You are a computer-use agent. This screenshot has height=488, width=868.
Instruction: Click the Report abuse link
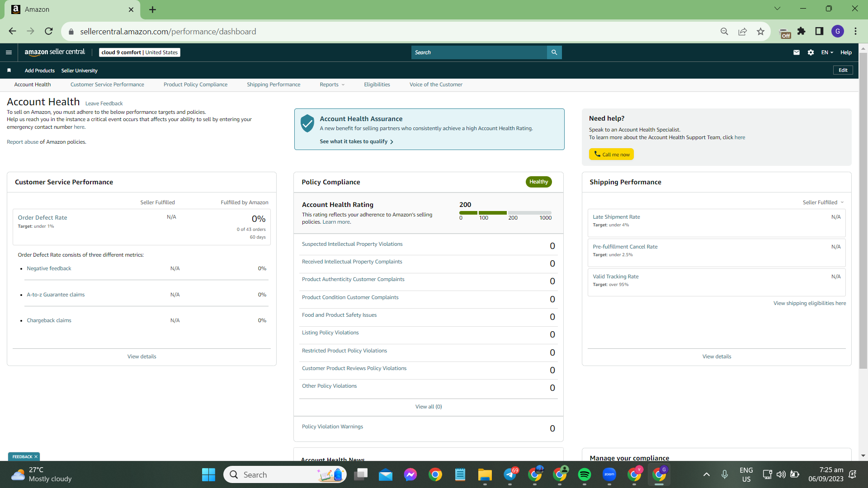[23, 142]
